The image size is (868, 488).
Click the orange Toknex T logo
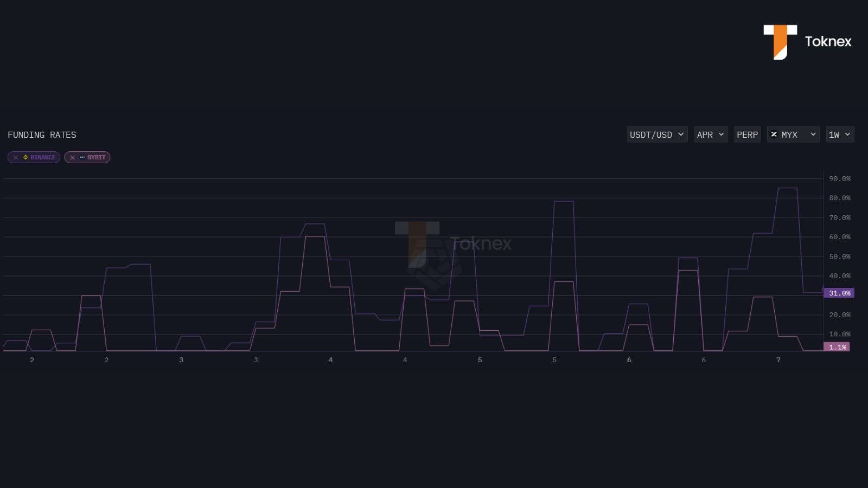(780, 42)
